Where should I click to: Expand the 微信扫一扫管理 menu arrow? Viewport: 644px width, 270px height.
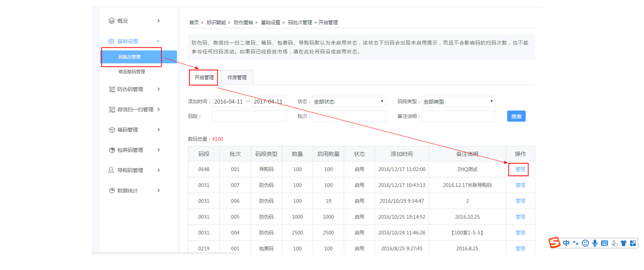coord(159,109)
